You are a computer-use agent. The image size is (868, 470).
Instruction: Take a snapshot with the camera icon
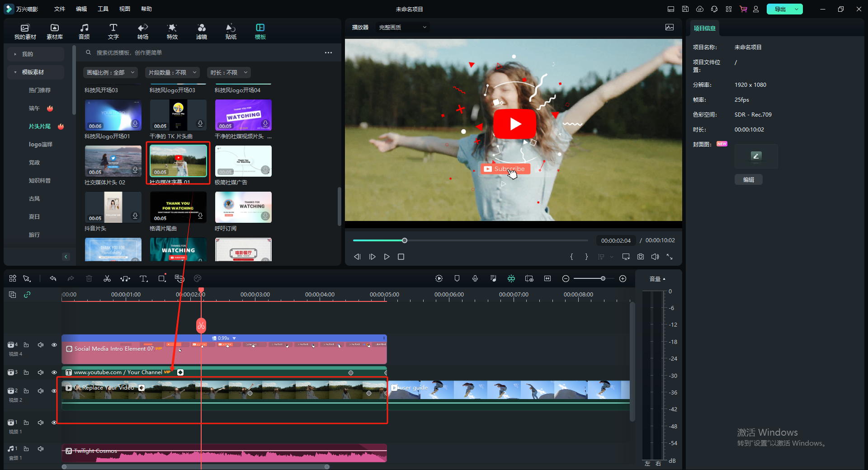pyautogui.click(x=641, y=257)
